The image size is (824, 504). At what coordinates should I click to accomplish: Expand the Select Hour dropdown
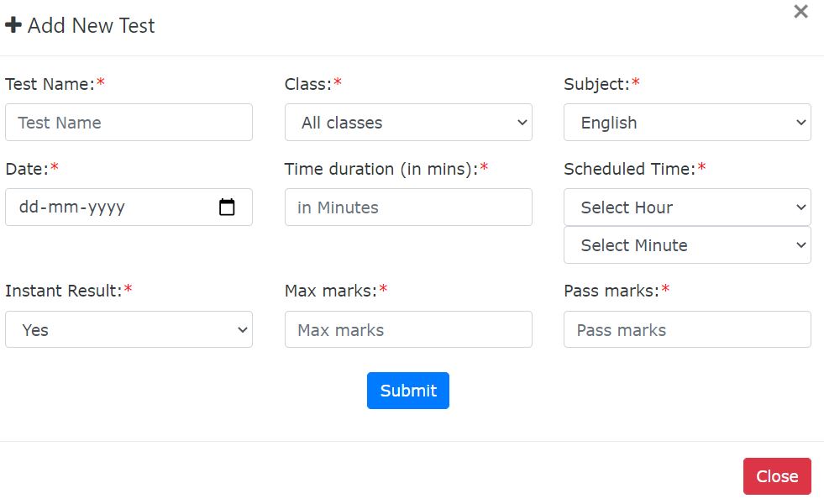pos(687,207)
